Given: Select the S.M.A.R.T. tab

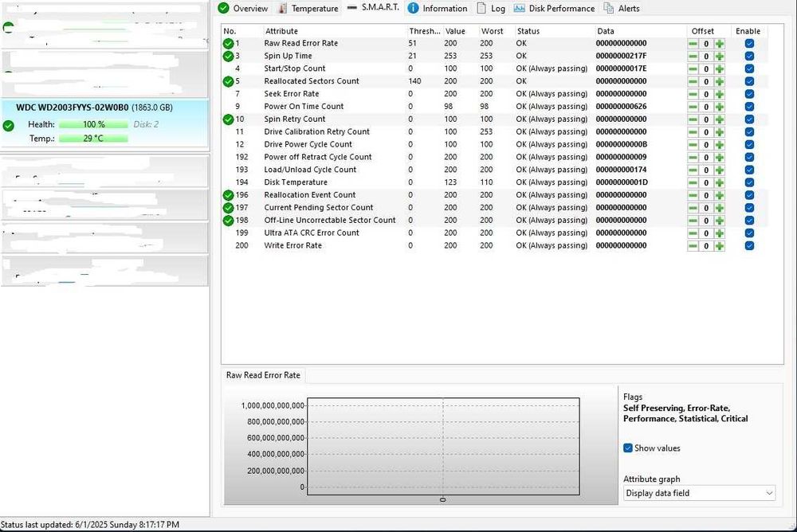Looking at the screenshot, I should pyautogui.click(x=372, y=8).
